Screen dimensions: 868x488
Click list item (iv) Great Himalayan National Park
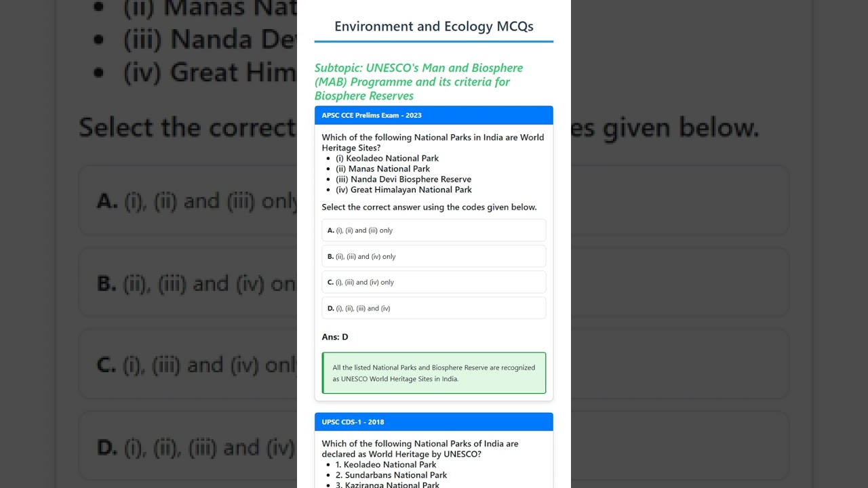(x=403, y=190)
